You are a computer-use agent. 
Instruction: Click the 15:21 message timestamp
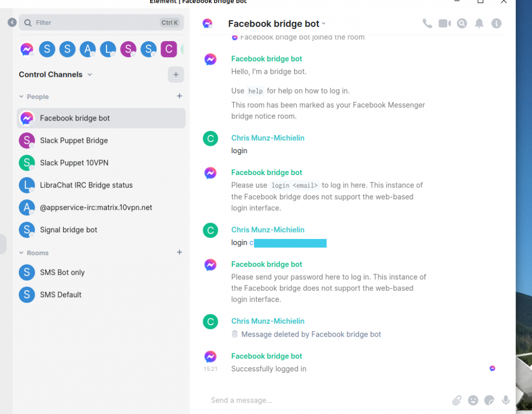(x=210, y=369)
